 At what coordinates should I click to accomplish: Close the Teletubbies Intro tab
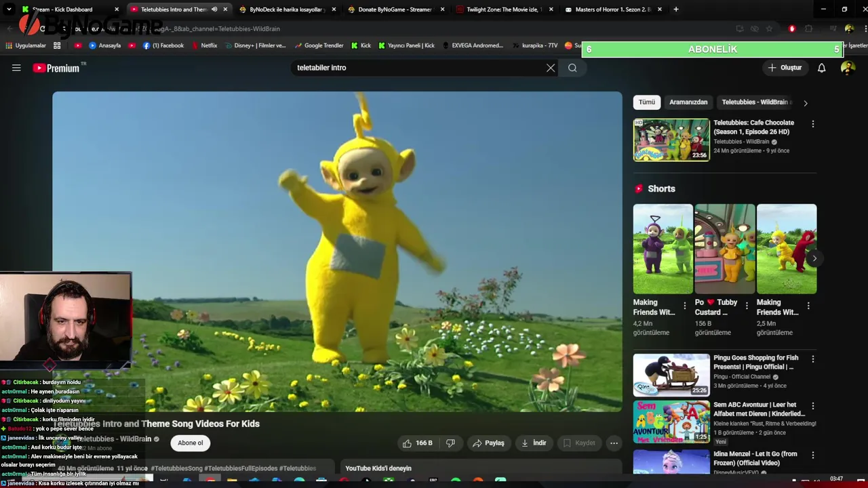coord(225,9)
